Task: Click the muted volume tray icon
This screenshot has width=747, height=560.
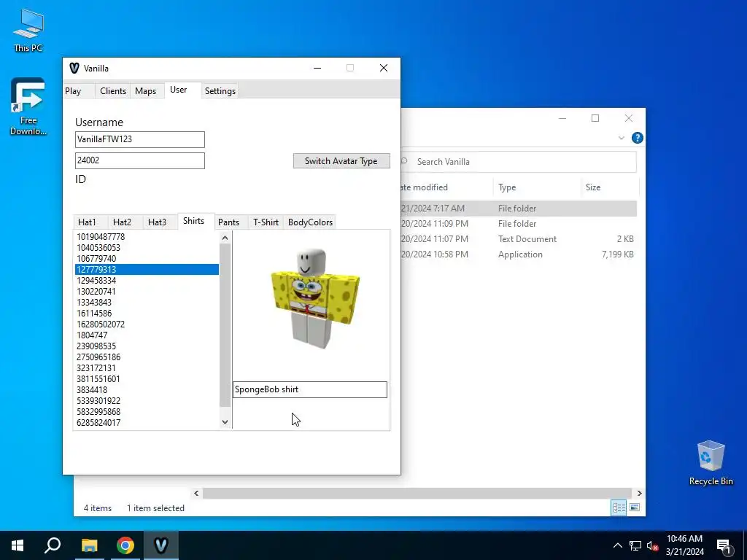Action: (653, 545)
